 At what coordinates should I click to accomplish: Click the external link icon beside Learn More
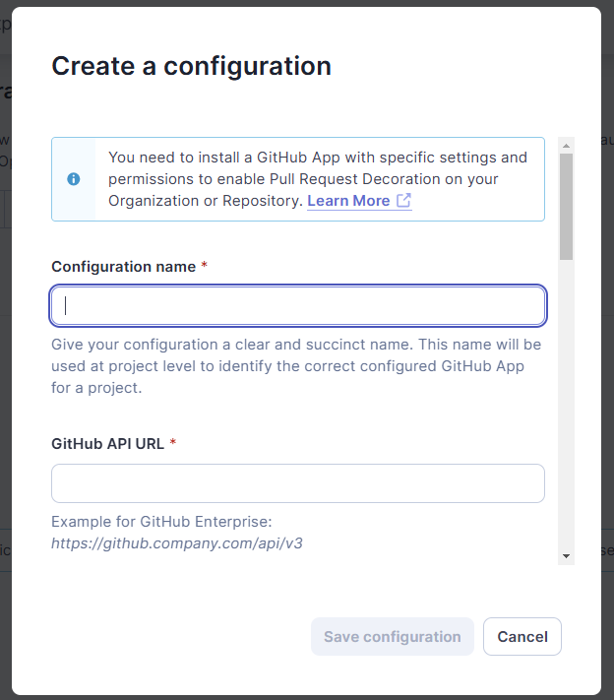pos(403,201)
